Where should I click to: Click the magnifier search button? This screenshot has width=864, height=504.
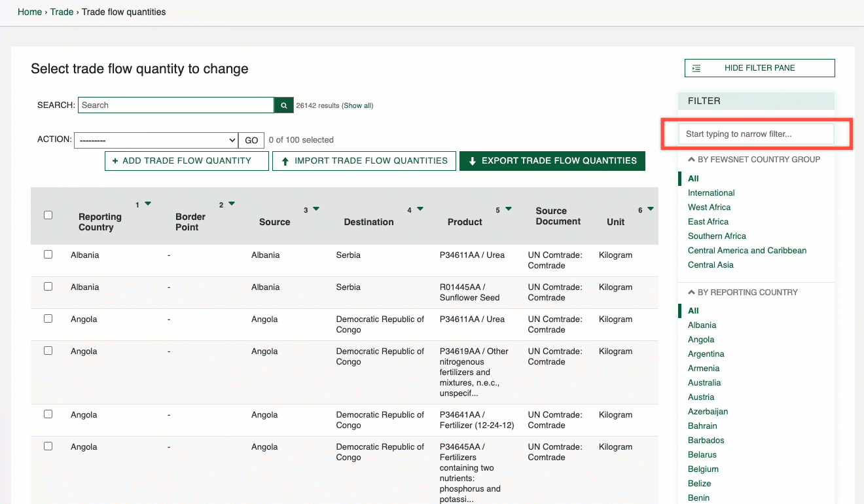coord(283,105)
